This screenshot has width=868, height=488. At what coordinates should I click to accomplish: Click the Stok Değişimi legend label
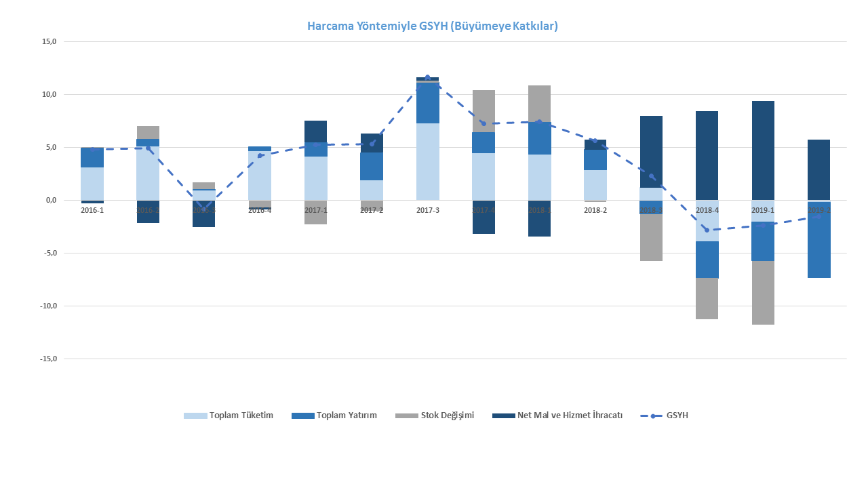point(447,415)
